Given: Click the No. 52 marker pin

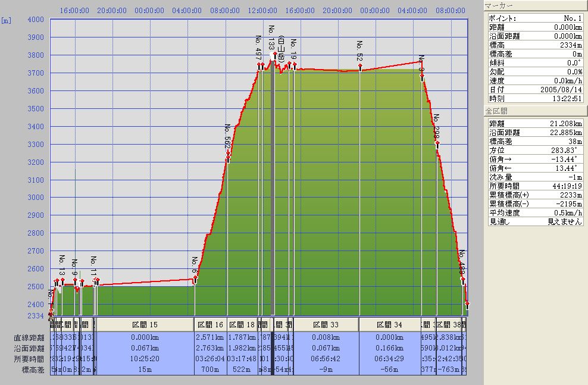Looking at the screenshot, I should (x=360, y=67).
